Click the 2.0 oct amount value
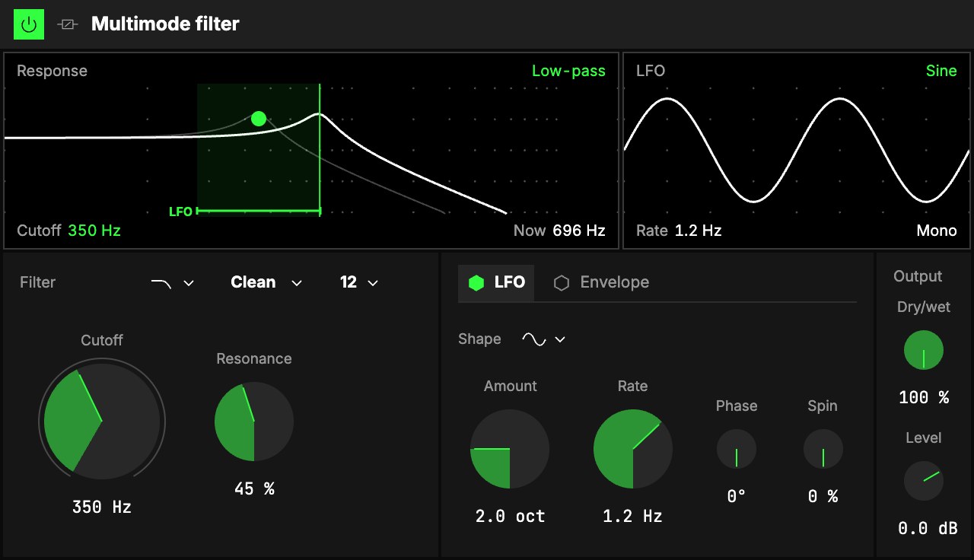Viewport: 974px width, 560px height. click(x=510, y=516)
